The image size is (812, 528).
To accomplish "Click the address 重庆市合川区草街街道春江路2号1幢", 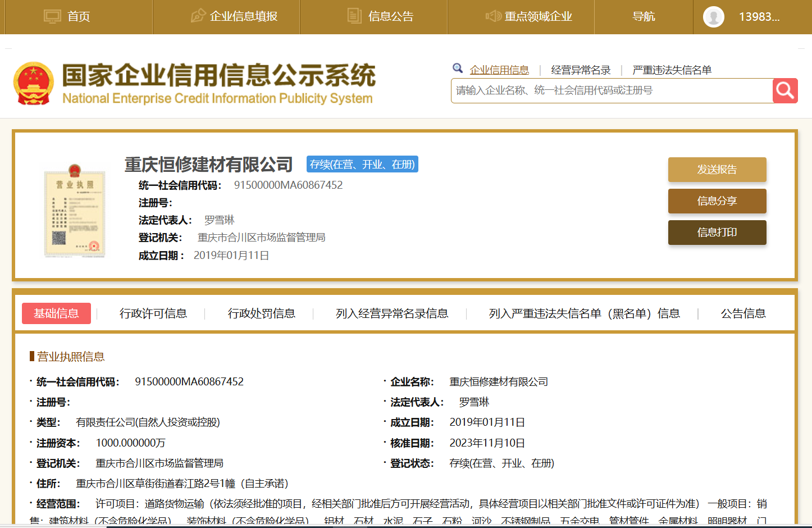I will click(156, 484).
